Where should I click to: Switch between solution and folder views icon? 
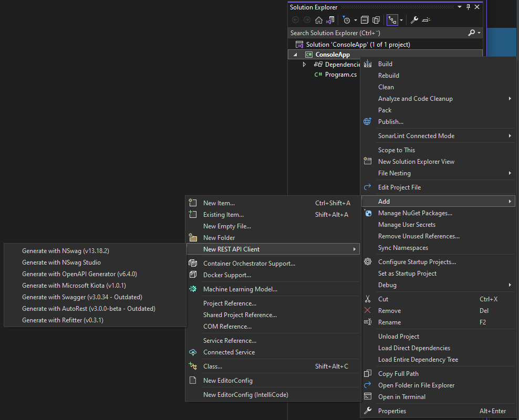tap(330, 20)
